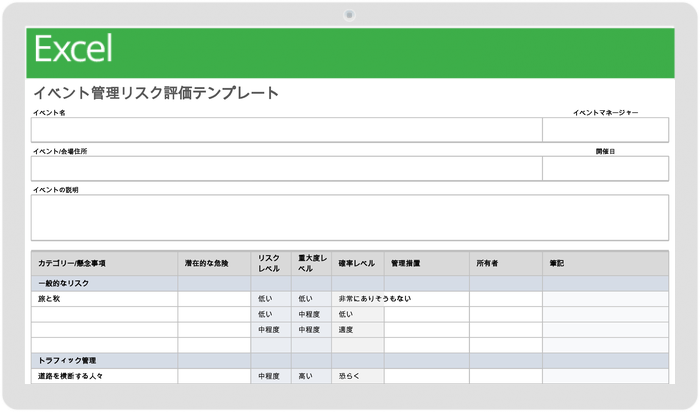Select the カテゴリー/懸念事項 column header
The width and height of the screenshot is (700, 412).
pyautogui.click(x=104, y=263)
